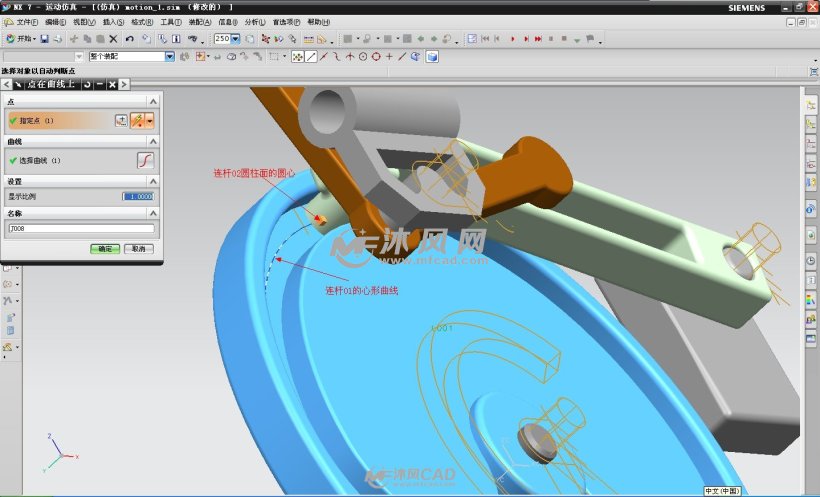Screen dimensions: 820x497
Task: Click the select curve icon
Action: 145,160
